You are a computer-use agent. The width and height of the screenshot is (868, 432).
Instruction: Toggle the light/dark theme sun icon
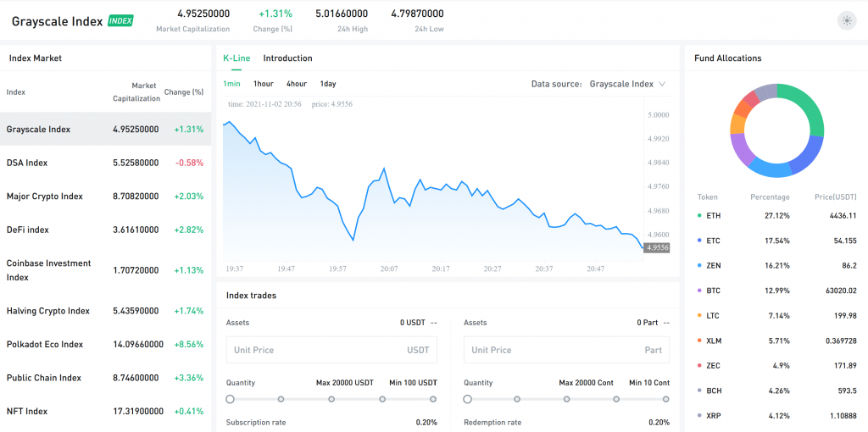[847, 21]
